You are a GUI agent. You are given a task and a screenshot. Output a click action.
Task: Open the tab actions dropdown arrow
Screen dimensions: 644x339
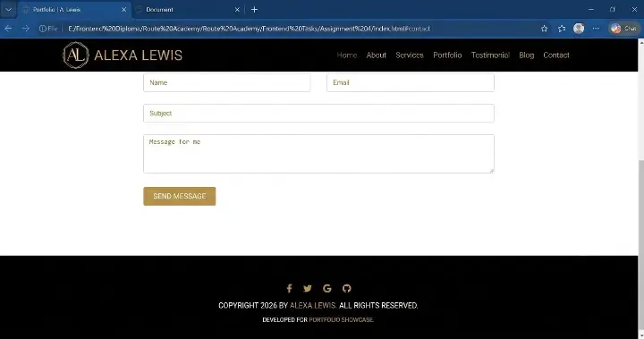8,10
